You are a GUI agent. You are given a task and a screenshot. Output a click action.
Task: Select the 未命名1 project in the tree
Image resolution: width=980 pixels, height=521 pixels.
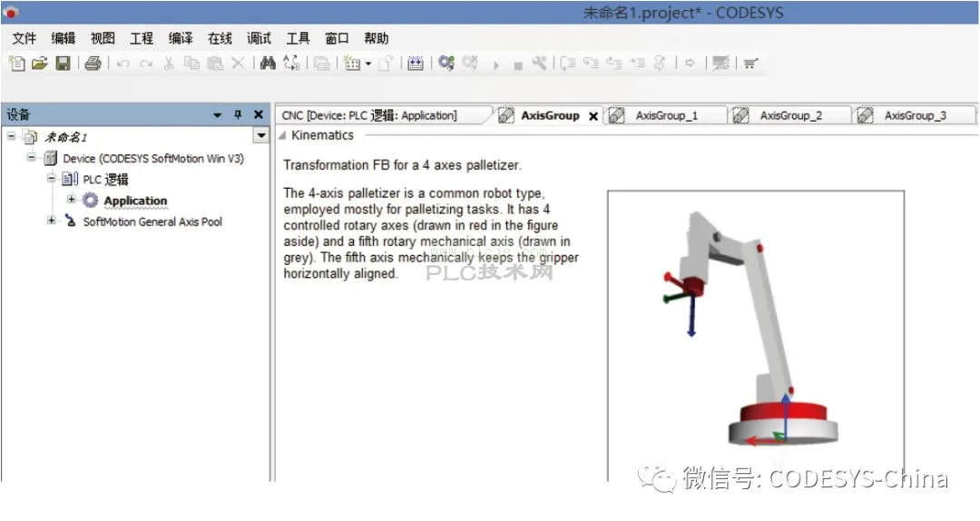pos(65,137)
